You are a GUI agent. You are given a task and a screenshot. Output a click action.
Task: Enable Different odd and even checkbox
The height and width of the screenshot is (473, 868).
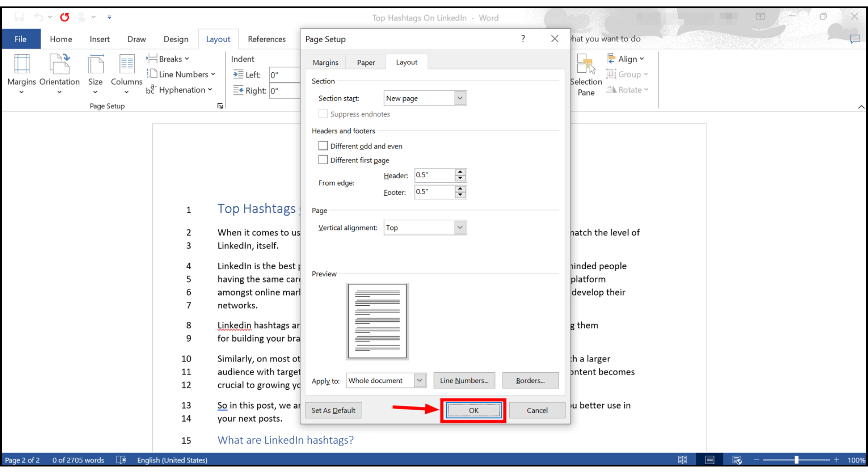(x=323, y=146)
